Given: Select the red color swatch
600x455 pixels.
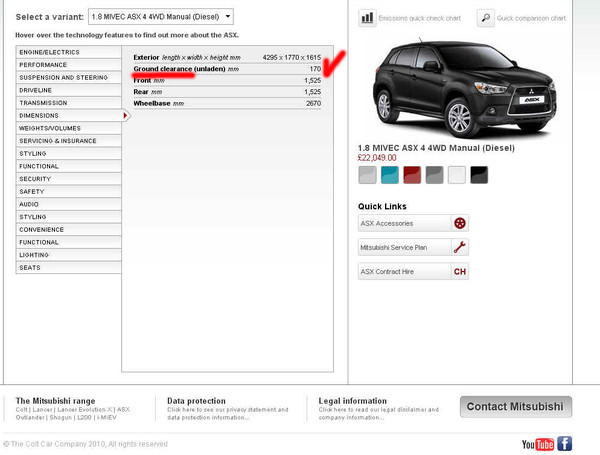Looking at the screenshot, I should pos(412,175).
